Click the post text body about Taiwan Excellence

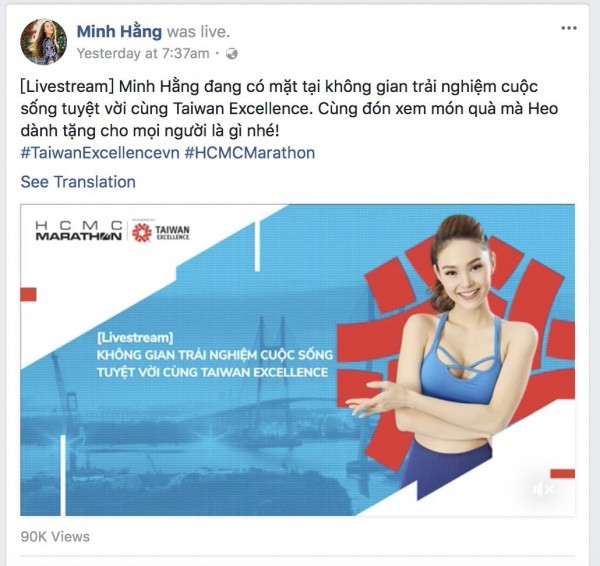point(289,109)
